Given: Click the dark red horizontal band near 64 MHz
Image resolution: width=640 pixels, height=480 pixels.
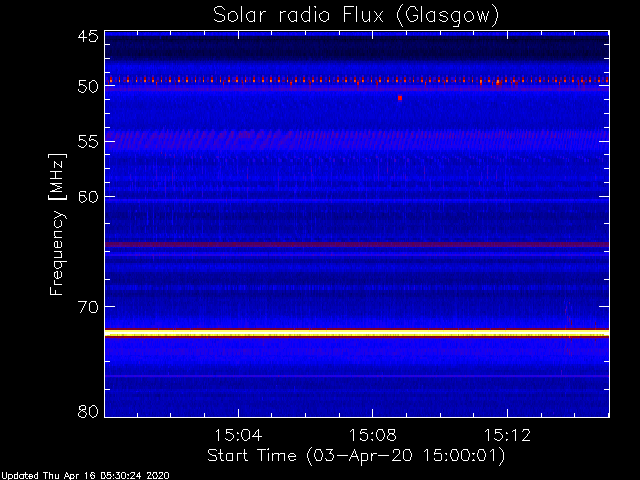Looking at the screenshot, I should pyautogui.click(x=357, y=244).
